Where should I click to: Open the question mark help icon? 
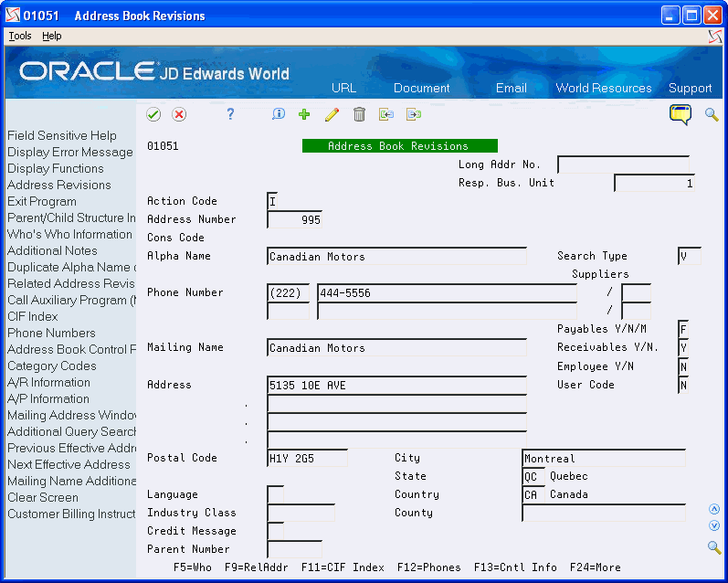pyautogui.click(x=230, y=114)
